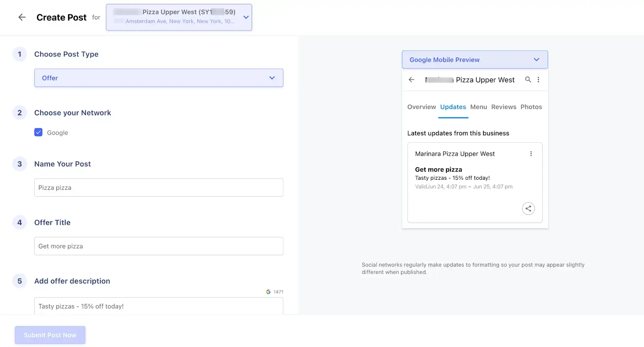This screenshot has width=644, height=347.
Task: Go back using the arrow beside Create Post
Action: coord(22,17)
